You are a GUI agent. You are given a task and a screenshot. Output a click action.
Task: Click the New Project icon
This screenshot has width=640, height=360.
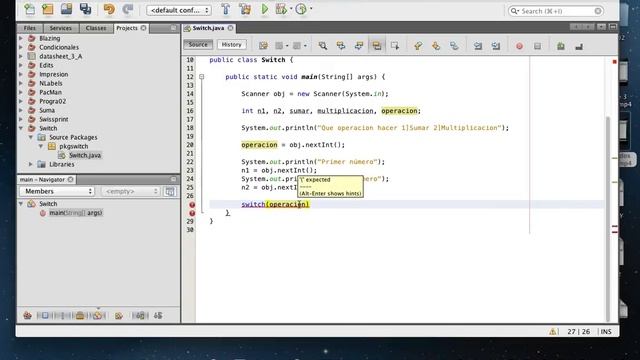pyautogui.click(x=48, y=9)
